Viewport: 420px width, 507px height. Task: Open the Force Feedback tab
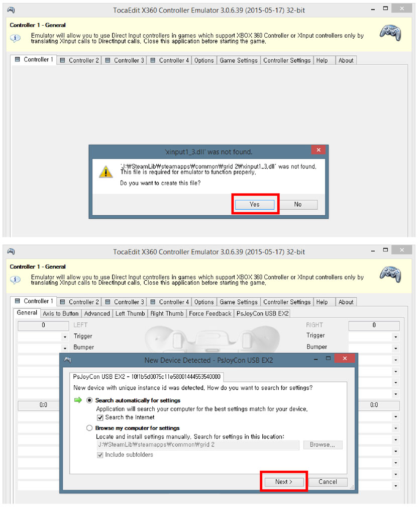coord(211,314)
